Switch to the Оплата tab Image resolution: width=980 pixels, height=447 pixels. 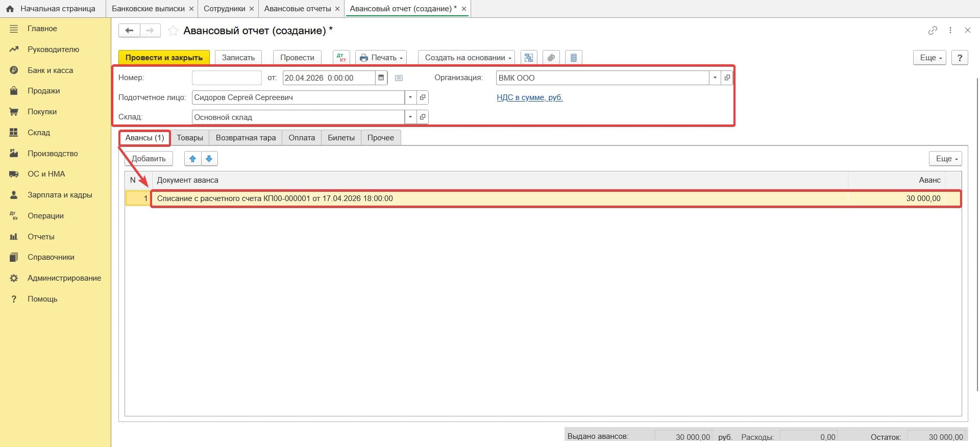[x=302, y=138]
